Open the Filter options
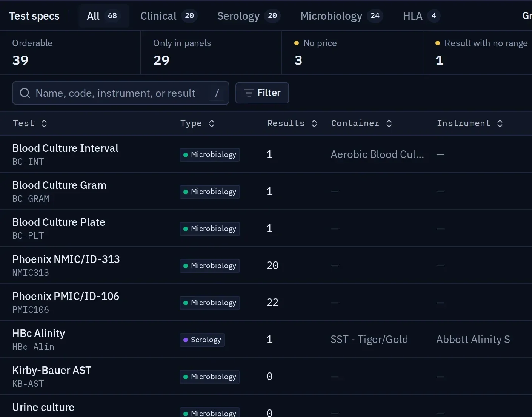The height and width of the screenshot is (417, 532). (262, 93)
